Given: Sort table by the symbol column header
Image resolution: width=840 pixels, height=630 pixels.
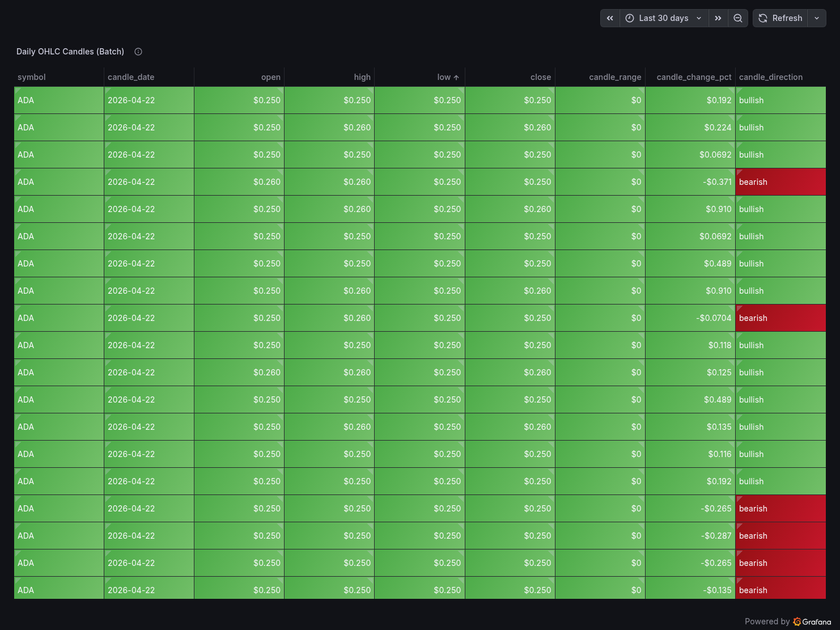Looking at the screenshot, I should 32,77.
